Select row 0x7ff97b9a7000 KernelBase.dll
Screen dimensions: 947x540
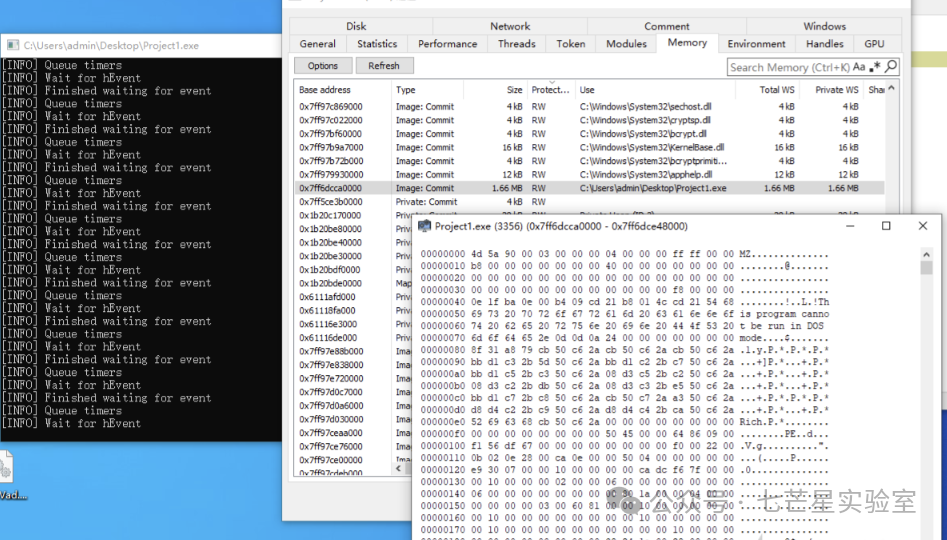(589, 147)
